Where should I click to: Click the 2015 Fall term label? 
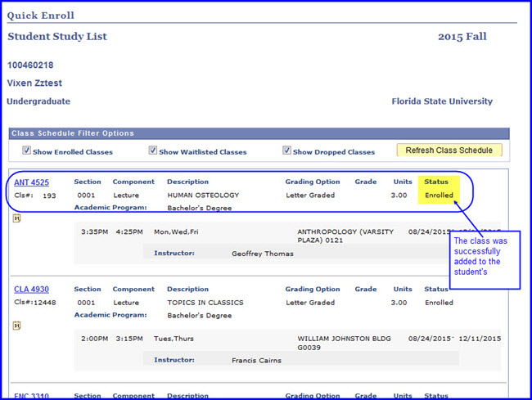(462, 37)
